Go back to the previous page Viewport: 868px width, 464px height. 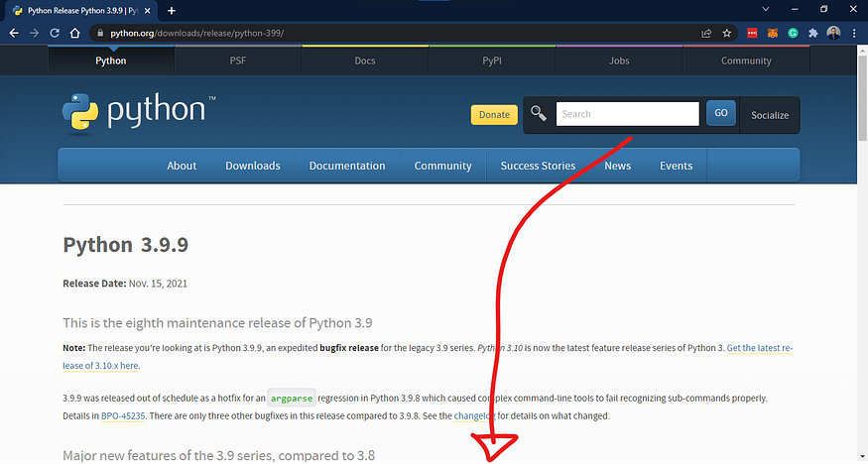[14, 33]
